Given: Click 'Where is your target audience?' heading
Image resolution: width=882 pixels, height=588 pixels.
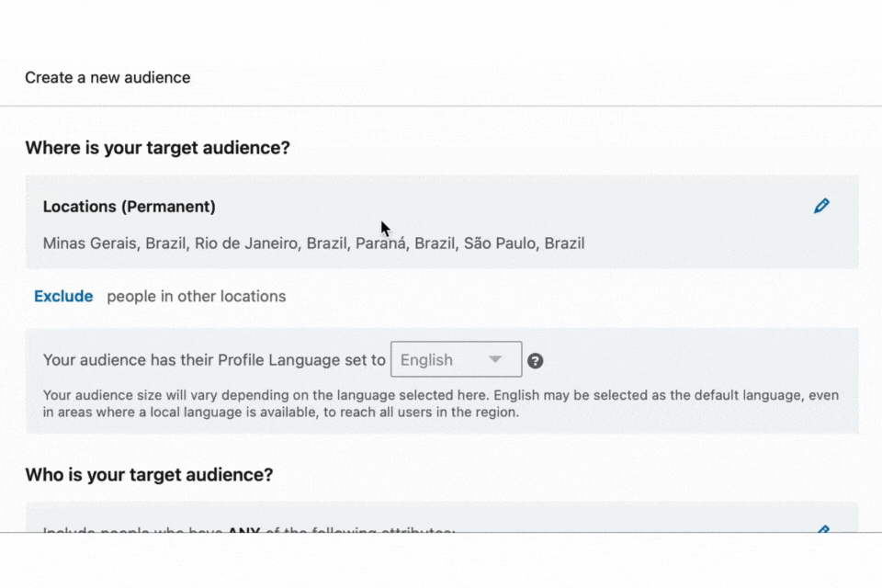Looking at the screenshot, I should click(x=157, y=147).
